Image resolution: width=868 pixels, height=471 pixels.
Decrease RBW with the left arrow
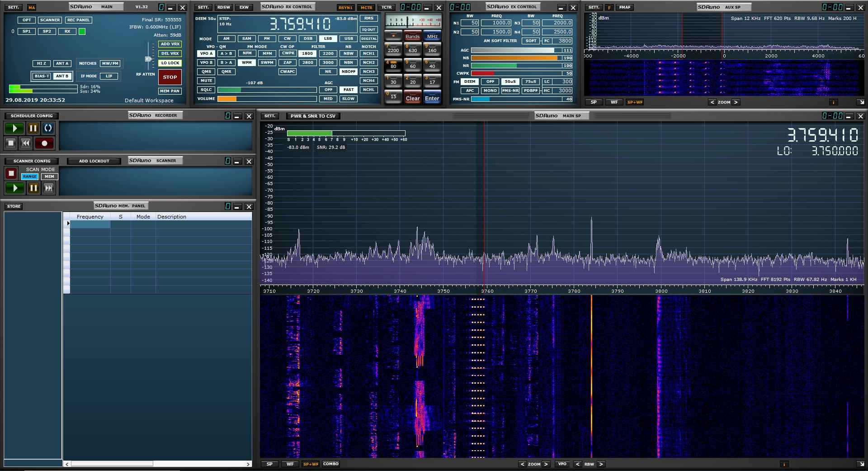click(577, 464)
